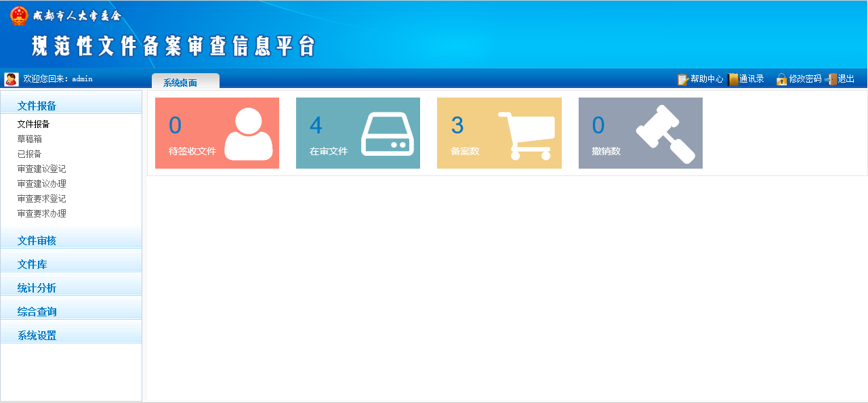Click the shopping cart icon on 备案数 card

point(526,135)
